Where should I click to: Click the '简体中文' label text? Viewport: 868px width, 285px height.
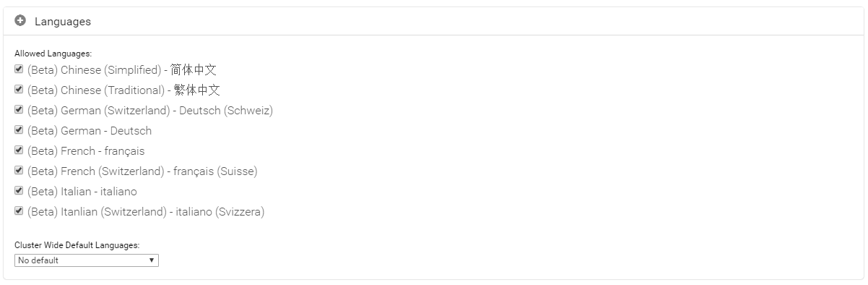[x=194, y=70]
